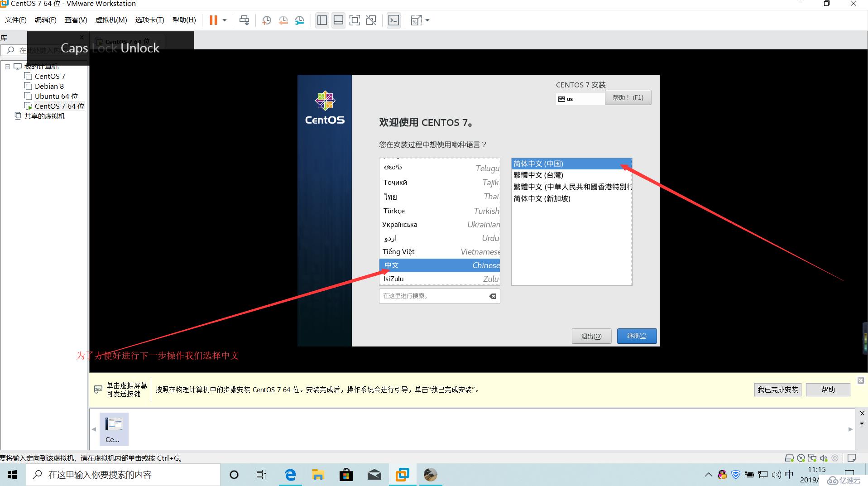Click the sound card status icon
Screen dimensions: 868x486
click(x=824, y=458)
